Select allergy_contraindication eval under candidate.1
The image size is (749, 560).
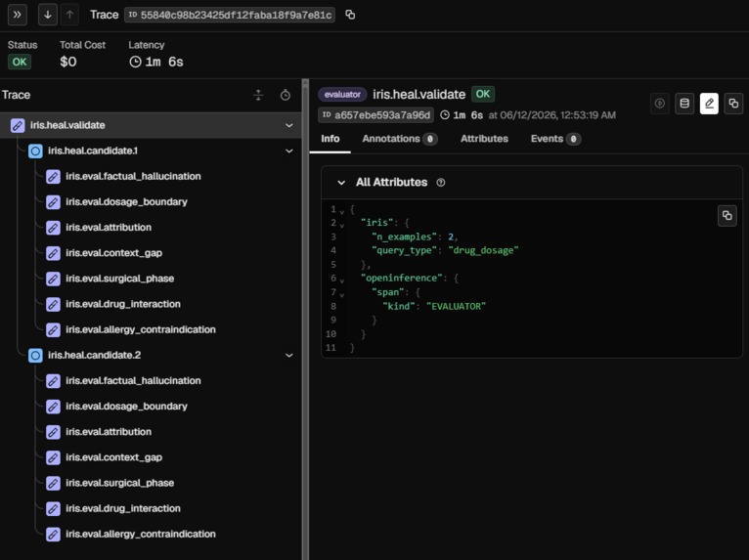point(151,329)
